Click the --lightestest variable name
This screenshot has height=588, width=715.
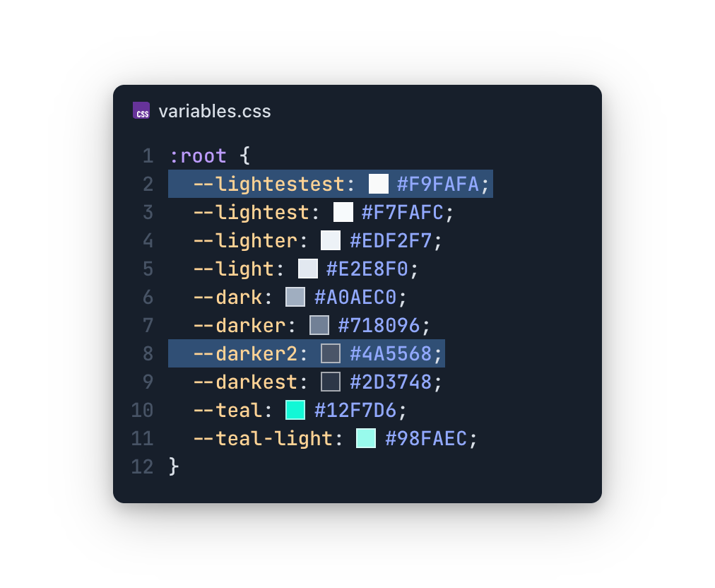pos(268,184)
